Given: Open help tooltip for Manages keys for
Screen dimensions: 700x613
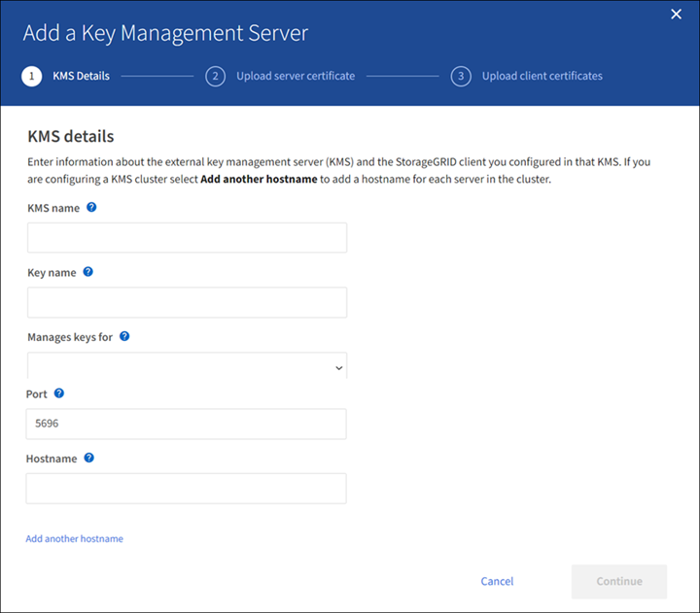Looking at the screenshot, I should (124, 336).
